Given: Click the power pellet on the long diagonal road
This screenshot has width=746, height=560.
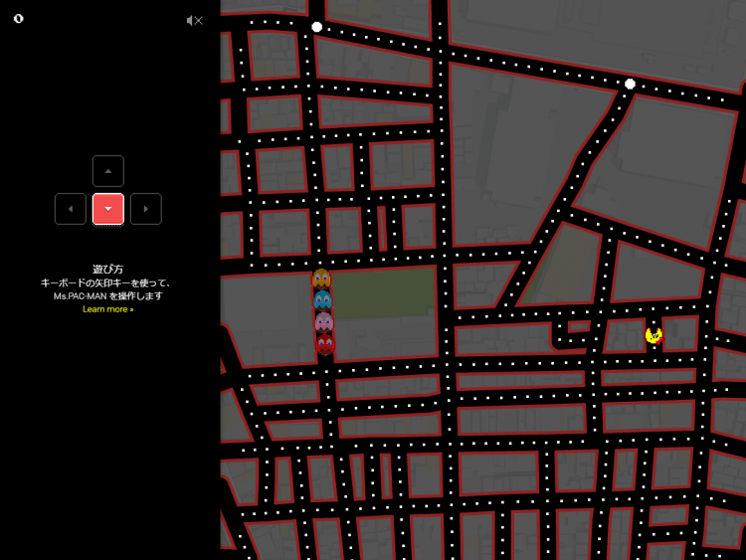Looking at the screenshot, I should (x=630, y=85).
